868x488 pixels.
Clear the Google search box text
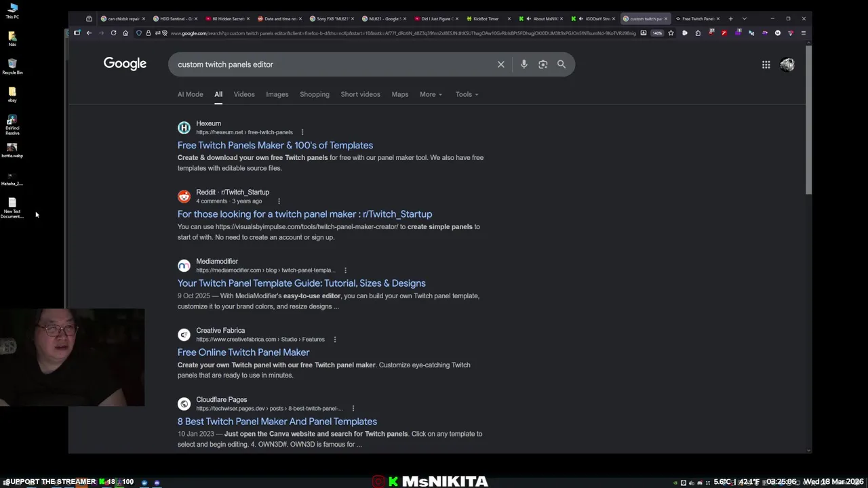500,64
